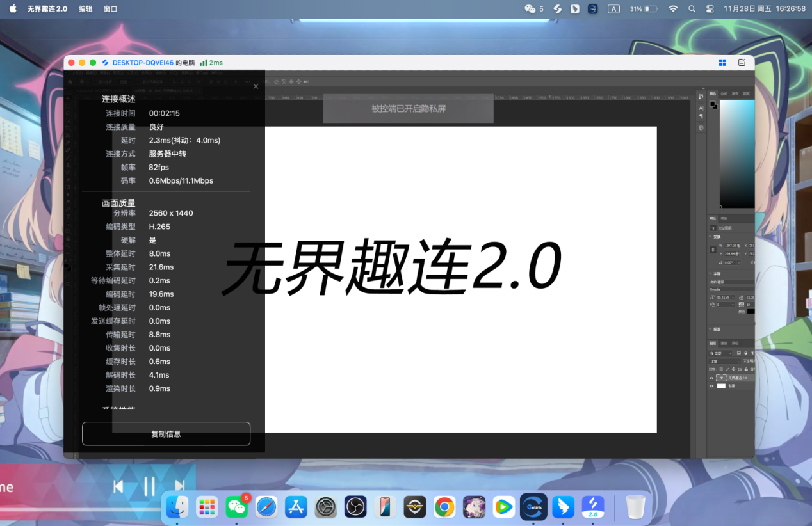Toggle lock image pixels brush icon
Viewport: 812px width, 526px height.
pyautogui.click(x=727, y=369)
